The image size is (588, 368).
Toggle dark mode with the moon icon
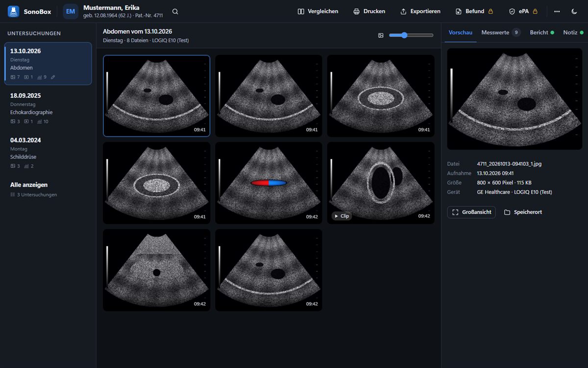(574, 11)
